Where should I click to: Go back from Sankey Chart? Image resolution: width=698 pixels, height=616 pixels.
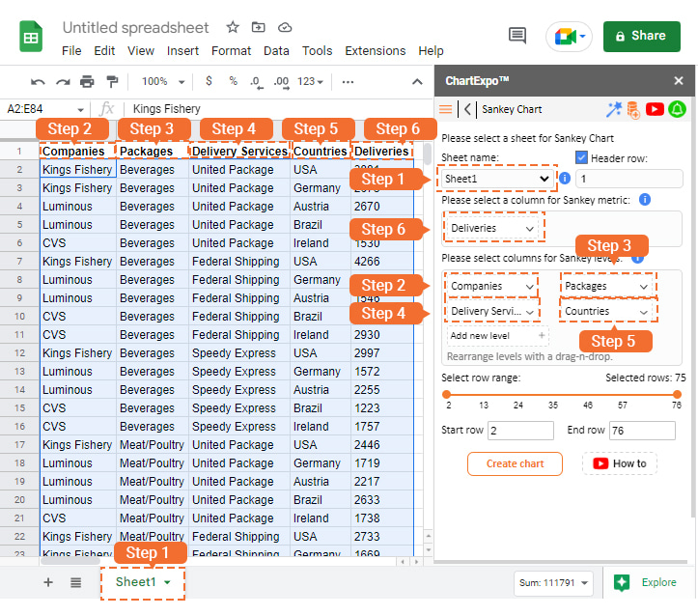click(467, 109)
